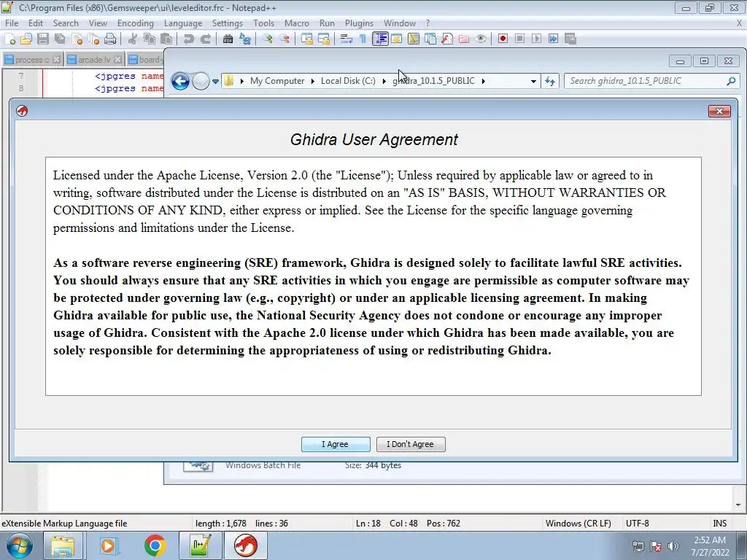
Task: Toggle the highlighted Indent guide icon
Action: pyautogui.click(x=380, y=39)
